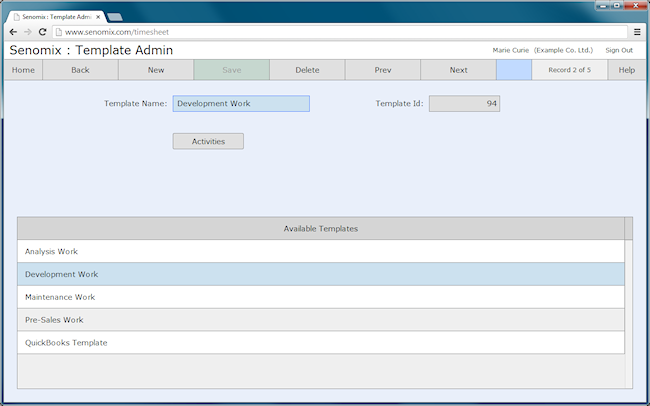Screen dimensions: 650x406
Task: Maximize the browser window
Action: click(617, 5)
